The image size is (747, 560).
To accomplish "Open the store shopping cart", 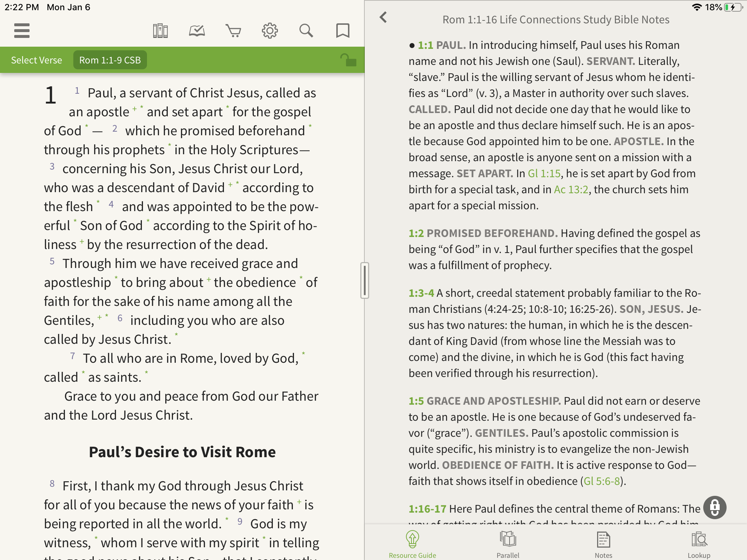I will click(233, 31).
